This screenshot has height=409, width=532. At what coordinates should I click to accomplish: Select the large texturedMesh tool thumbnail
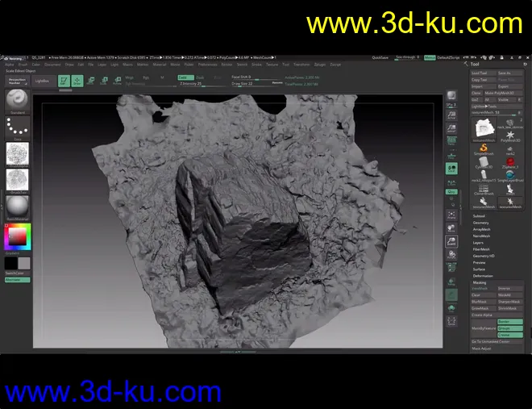point(484,130)
